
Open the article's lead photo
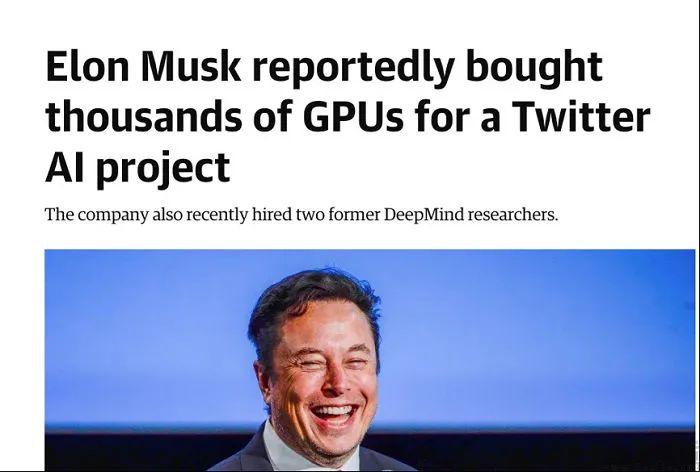tap(370, 360)
